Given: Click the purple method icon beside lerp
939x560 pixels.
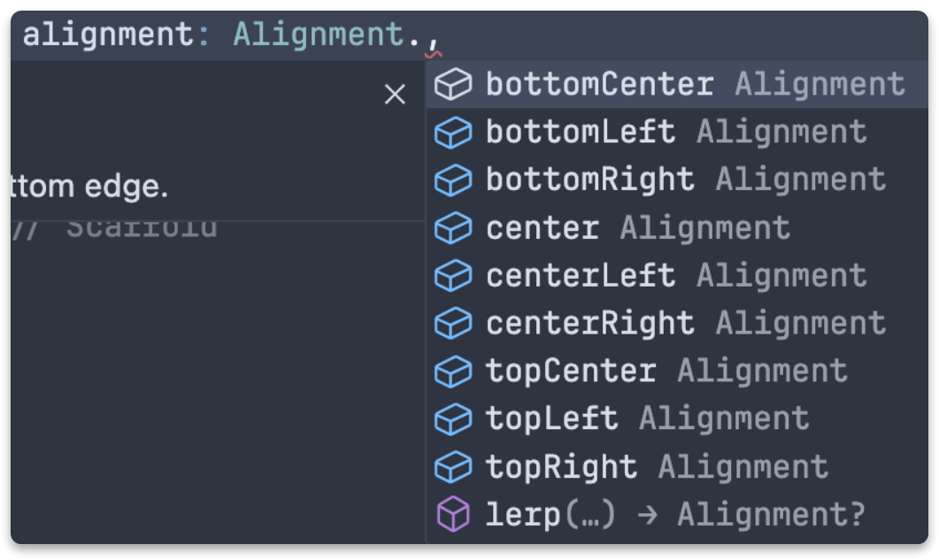Looking at the screenshot, I should (454, 515).
